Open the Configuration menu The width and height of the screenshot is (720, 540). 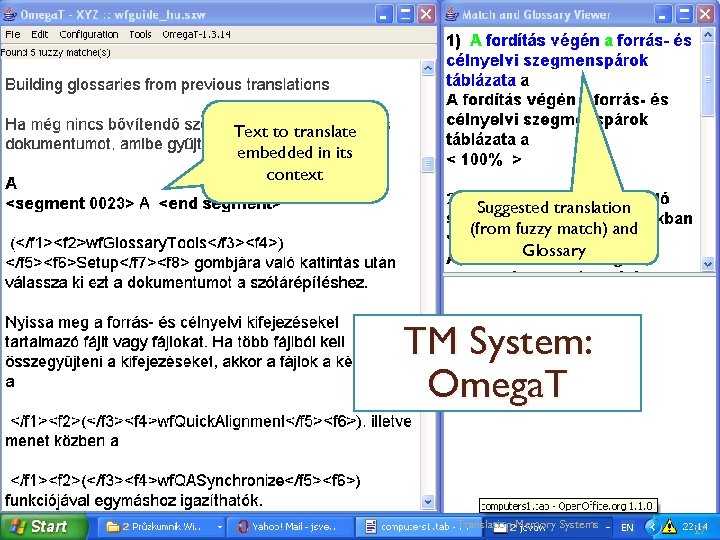[x=89, y=34]
